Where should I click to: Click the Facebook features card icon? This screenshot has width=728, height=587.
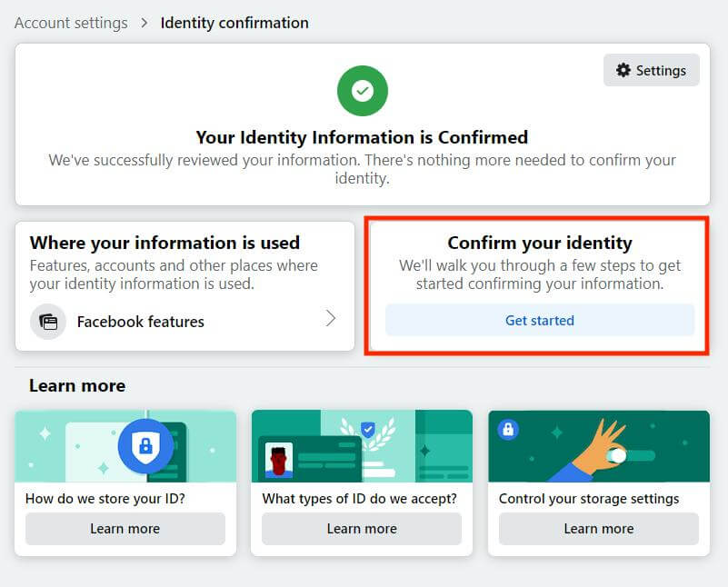click(48, 322)
